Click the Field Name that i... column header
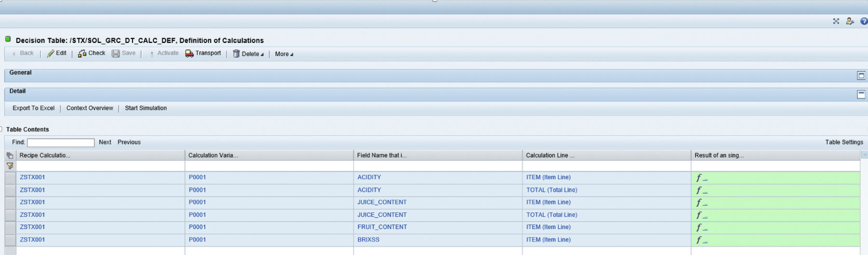 tap(438, 156)
